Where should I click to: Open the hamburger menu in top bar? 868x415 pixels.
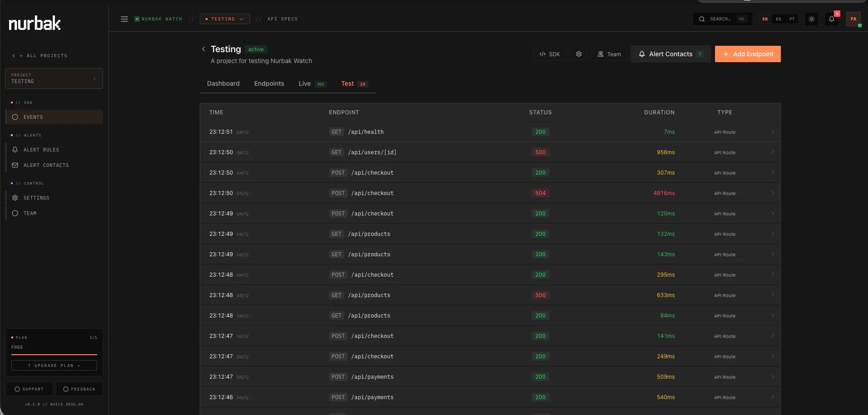pyautogui.click(x=124, y=19)
